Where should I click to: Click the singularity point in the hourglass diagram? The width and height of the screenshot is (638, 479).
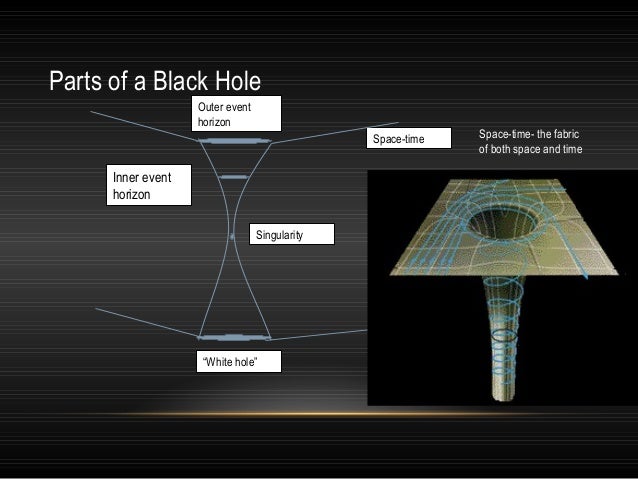pos(232,236)
